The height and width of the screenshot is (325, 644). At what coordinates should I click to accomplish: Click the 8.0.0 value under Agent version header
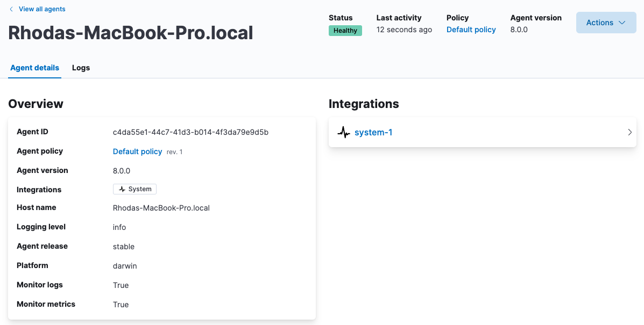click(x=519, y=30)
